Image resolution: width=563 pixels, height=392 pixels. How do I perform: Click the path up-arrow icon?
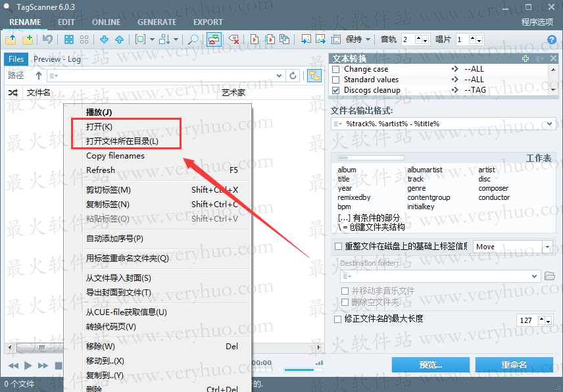point(39,76)
